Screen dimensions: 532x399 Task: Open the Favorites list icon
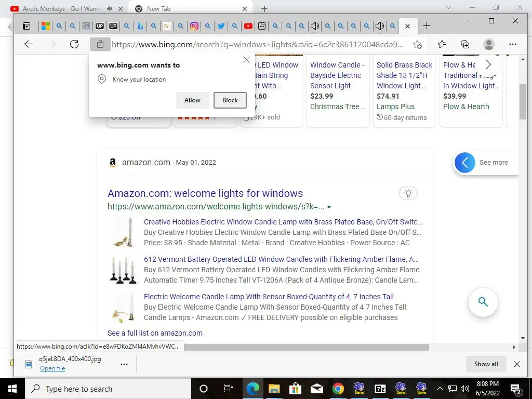click(442, 44)
